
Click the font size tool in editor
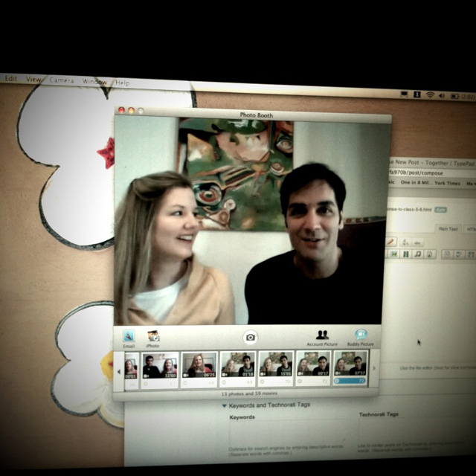coord(405,242)
